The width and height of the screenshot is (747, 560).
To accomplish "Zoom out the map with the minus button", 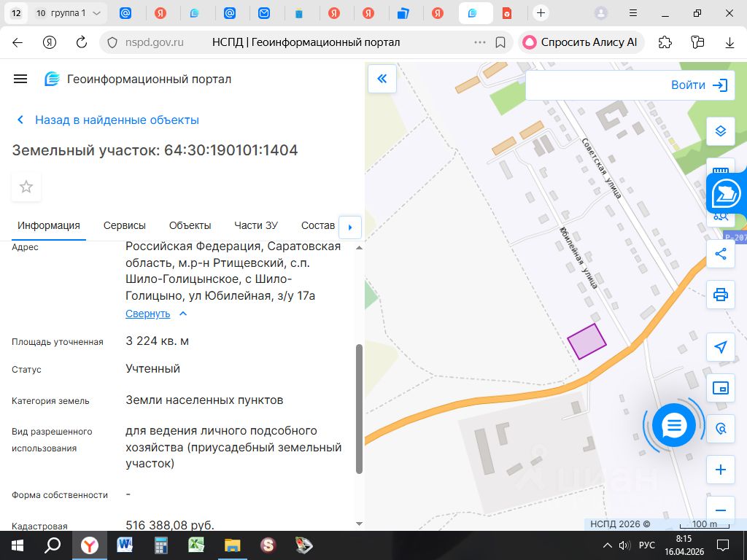I will 720,511.
